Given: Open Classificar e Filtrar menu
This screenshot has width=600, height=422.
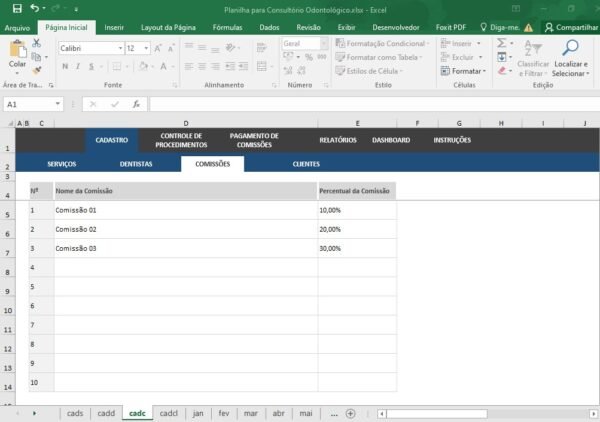Looking at the screenshot, I should [x=533, y=58].
